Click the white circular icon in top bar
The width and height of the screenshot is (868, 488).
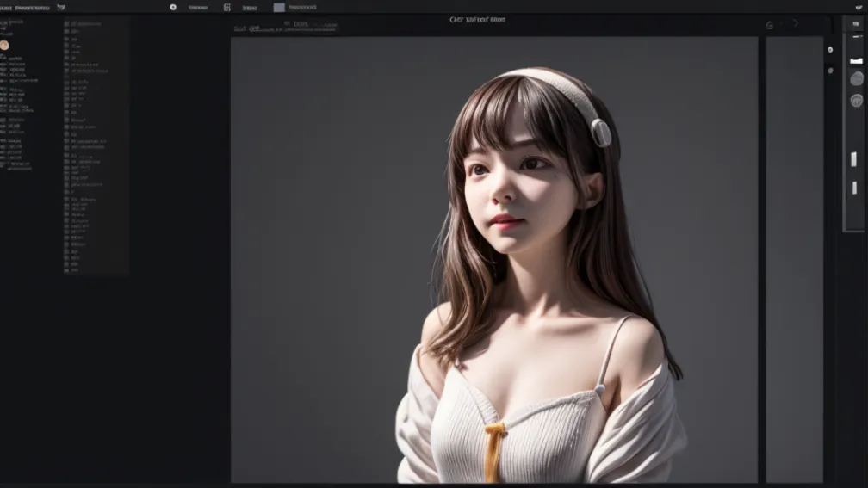click(173, 7)
